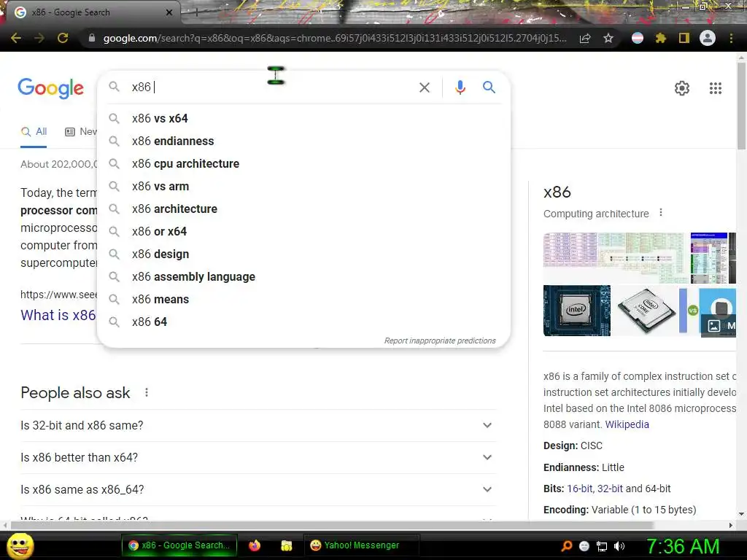Open Google search settings gear
747x560 pixels.
[x=682, y=88]
